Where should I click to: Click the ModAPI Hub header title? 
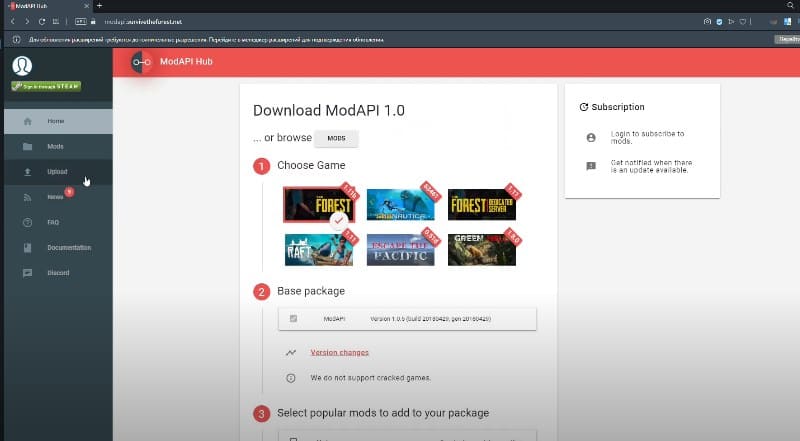tap(186, 62)
